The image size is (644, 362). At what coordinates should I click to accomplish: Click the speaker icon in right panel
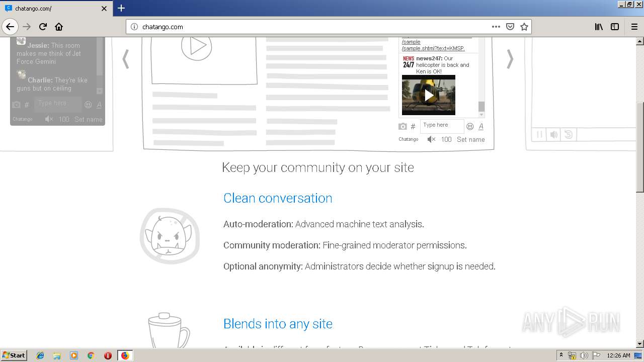tap(553, 134)
